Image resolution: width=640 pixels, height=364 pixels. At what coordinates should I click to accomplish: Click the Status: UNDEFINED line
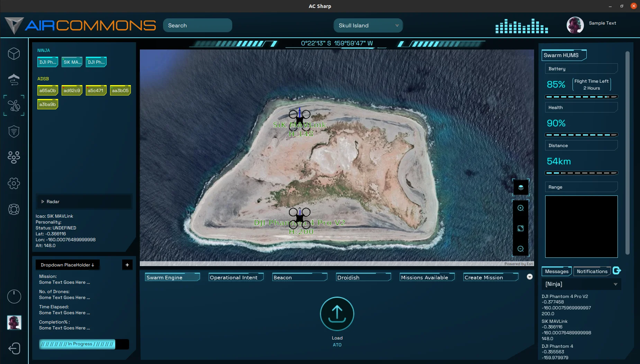tap(56, 228)
